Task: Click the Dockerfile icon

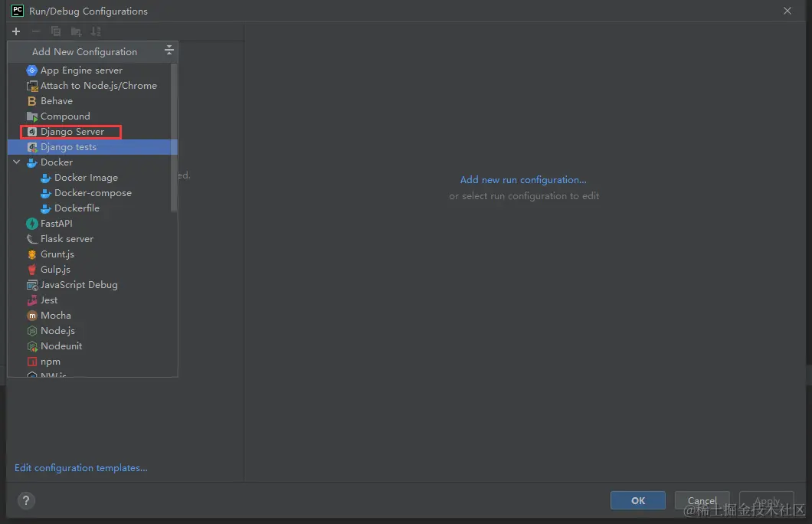Action: 45,208
